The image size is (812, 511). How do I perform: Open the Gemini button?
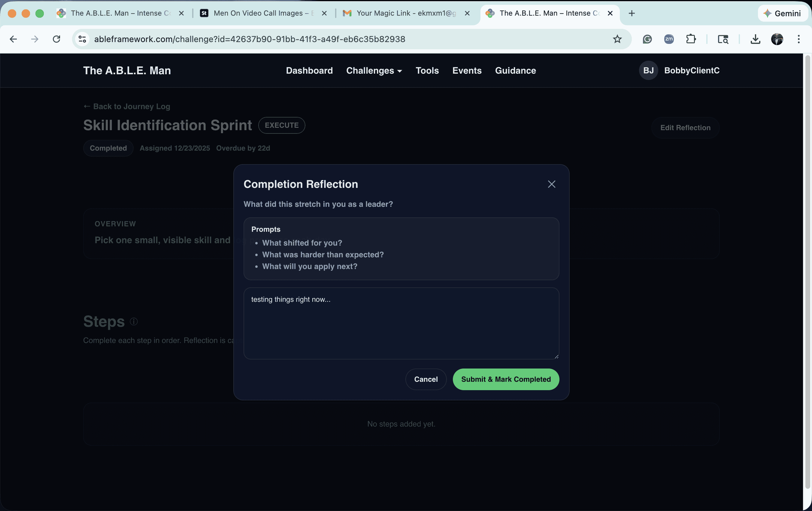point(782,13)
